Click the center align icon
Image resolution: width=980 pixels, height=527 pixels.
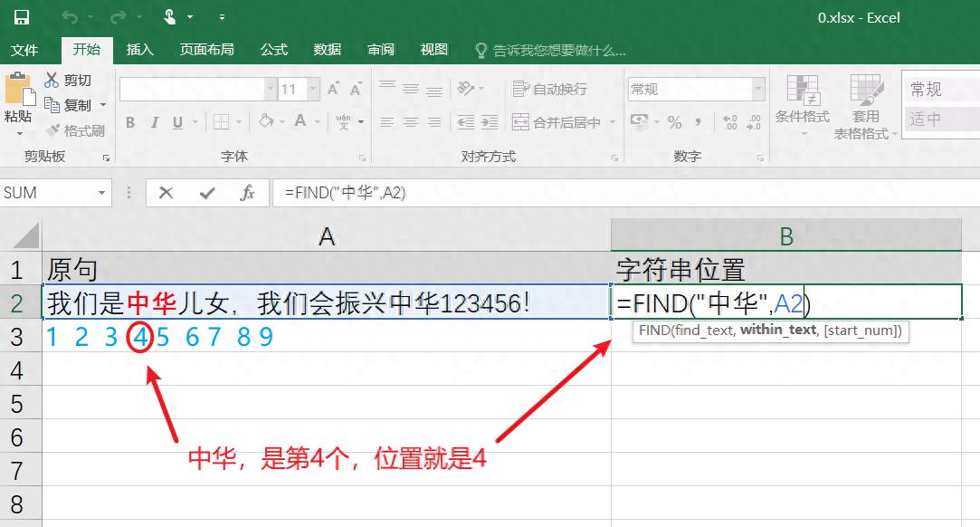pos(411,122)
